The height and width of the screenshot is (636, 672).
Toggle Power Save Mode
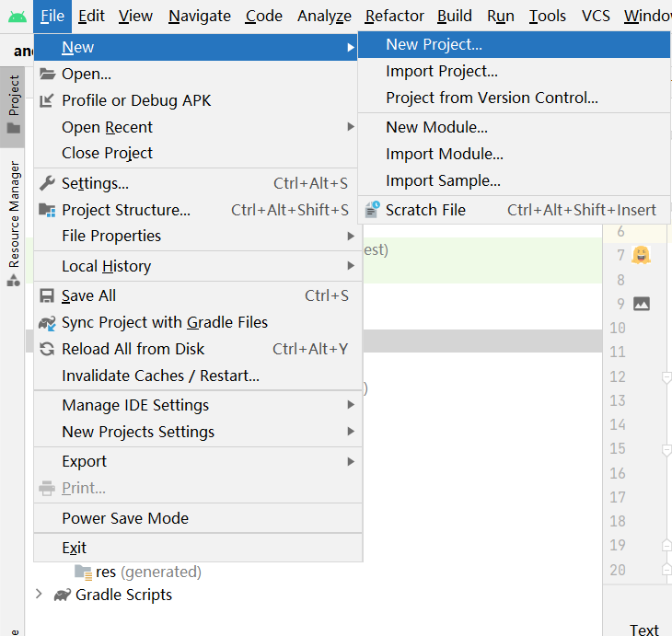click(x=198, y=518)
